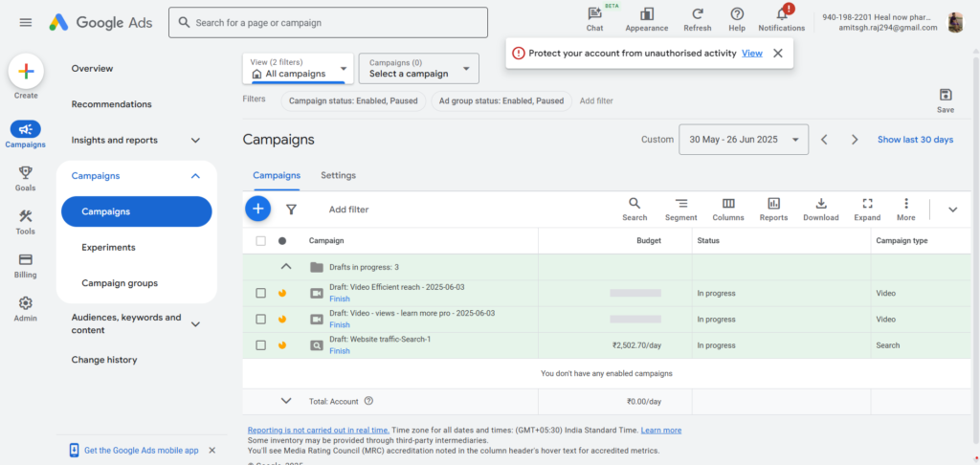The height and width of the screenshot is (465, 980).
Task: Open Campaign groups page
Action: click(120, 283)
